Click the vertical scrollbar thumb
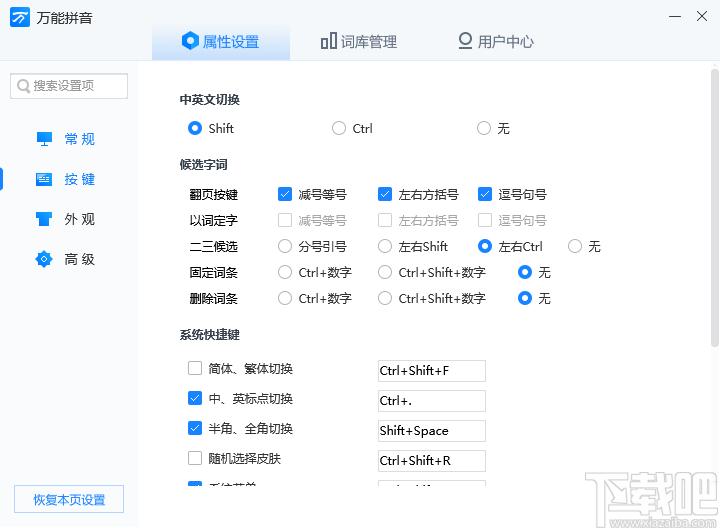Screen dimensions: 720x528 (x=714, y=208)
